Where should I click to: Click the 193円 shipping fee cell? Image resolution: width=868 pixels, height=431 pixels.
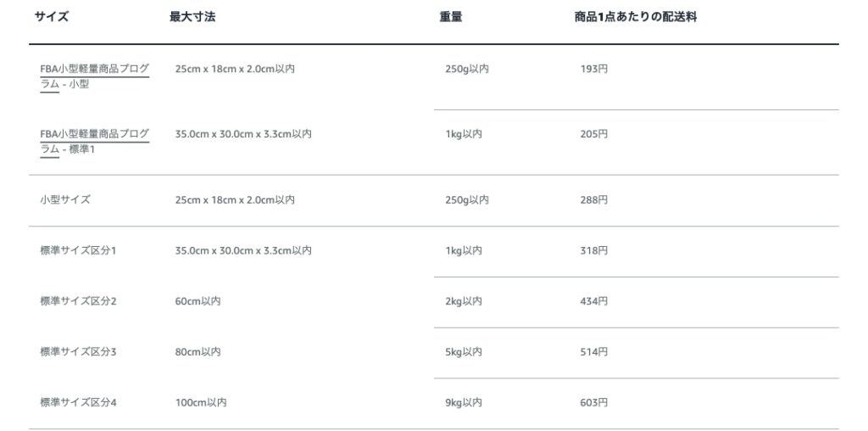point(593,69)
